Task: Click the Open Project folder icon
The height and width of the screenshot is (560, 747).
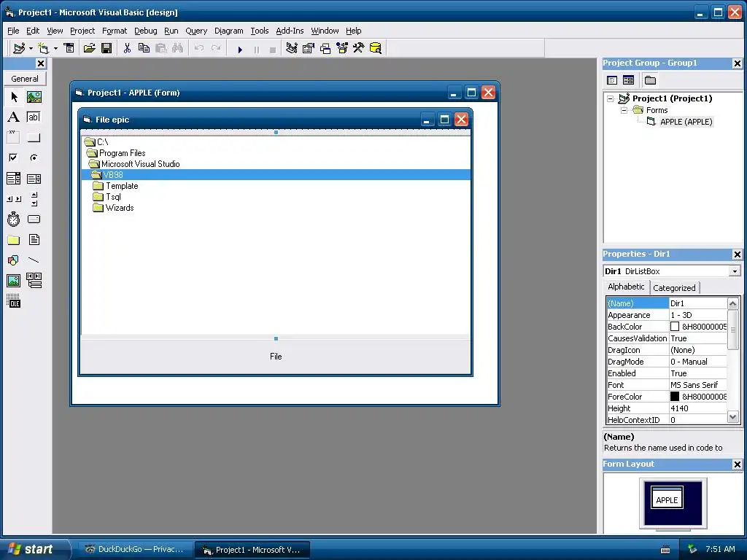Action: pyautogui.click(x=89, y=48)
